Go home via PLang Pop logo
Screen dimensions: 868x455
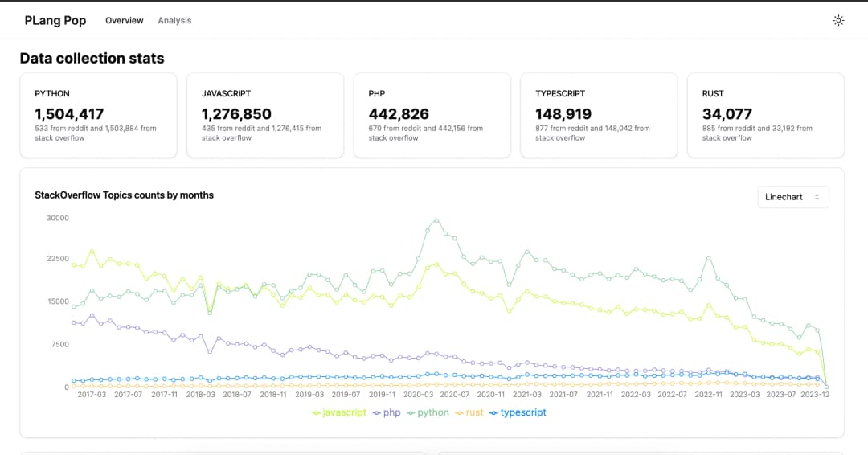coord(55,21)
